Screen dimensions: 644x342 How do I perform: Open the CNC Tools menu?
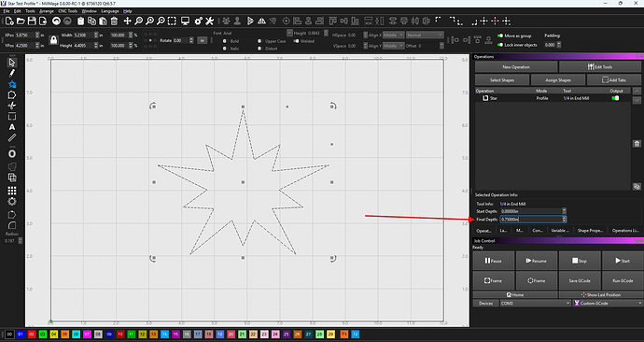click(68, 11)
